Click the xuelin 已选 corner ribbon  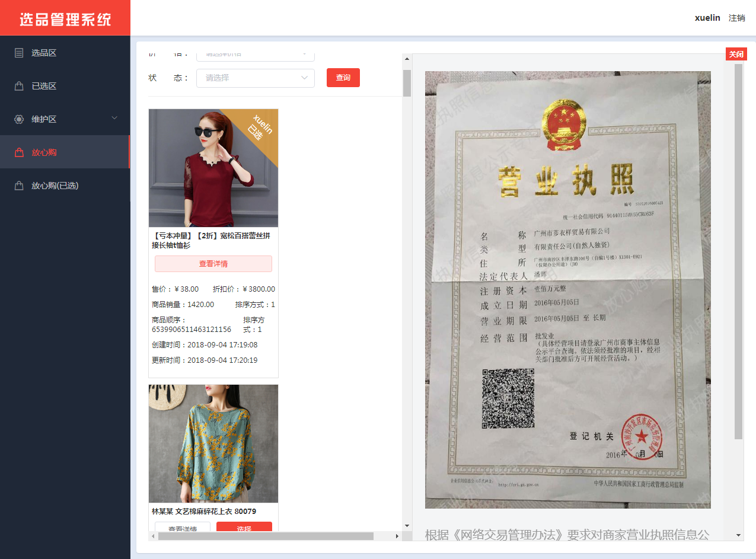click(x=257, y=130)
